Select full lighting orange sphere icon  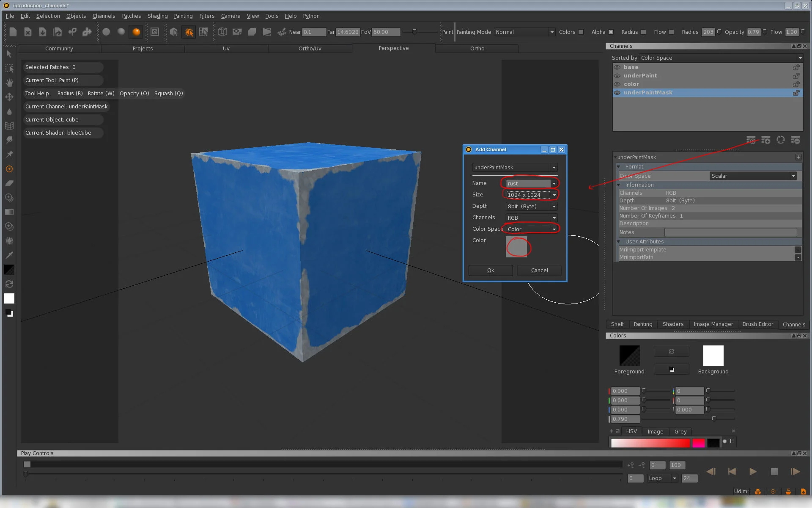coord(136,32)
